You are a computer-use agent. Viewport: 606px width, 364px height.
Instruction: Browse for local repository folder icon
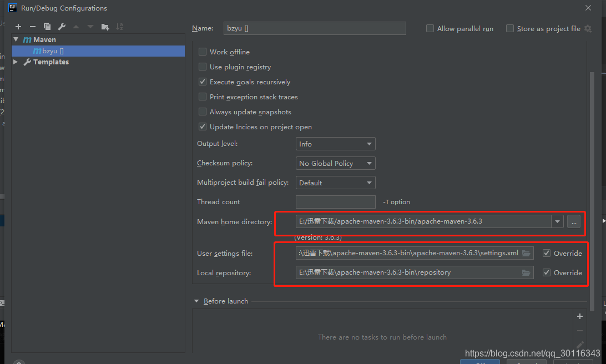(x=526, y=272)
